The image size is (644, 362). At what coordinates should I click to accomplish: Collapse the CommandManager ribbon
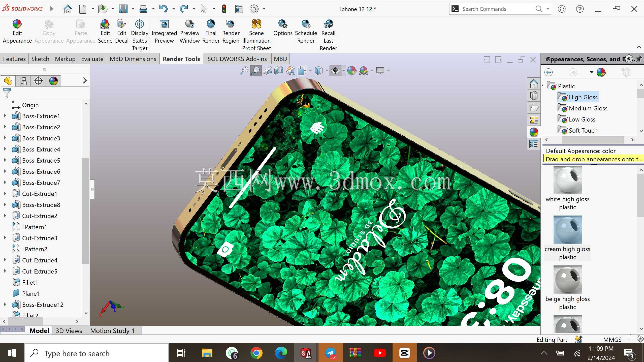(639, 47)
